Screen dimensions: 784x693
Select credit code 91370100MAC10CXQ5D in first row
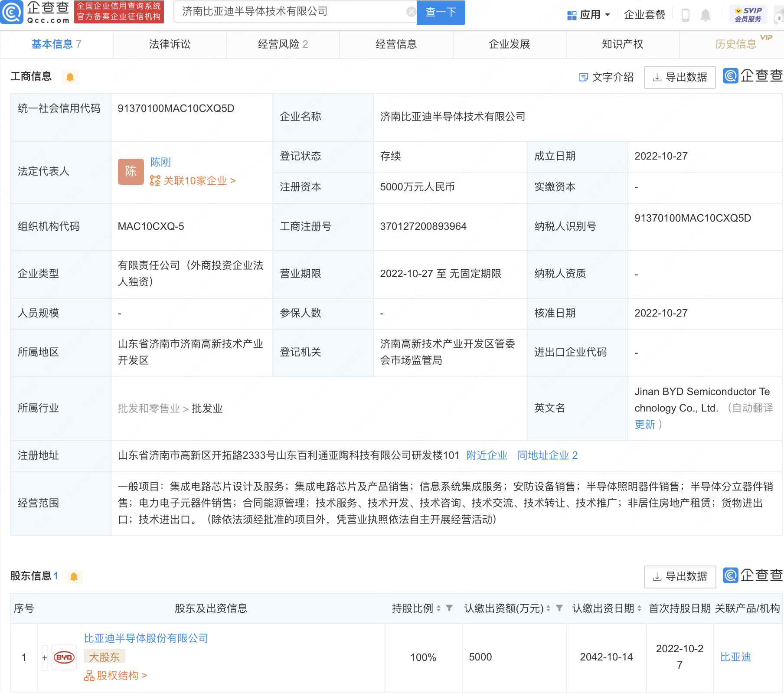pos(176,108)
